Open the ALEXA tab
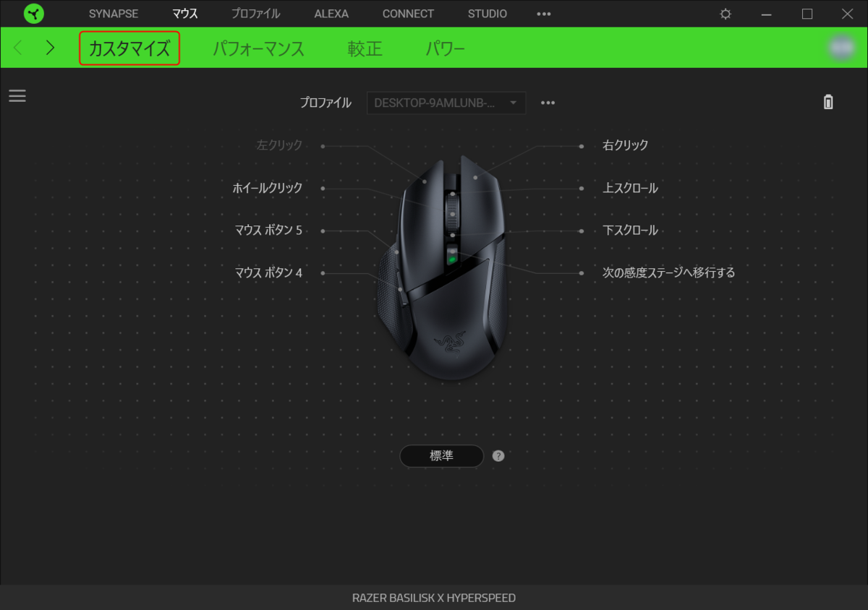 (x=331, y=14)
